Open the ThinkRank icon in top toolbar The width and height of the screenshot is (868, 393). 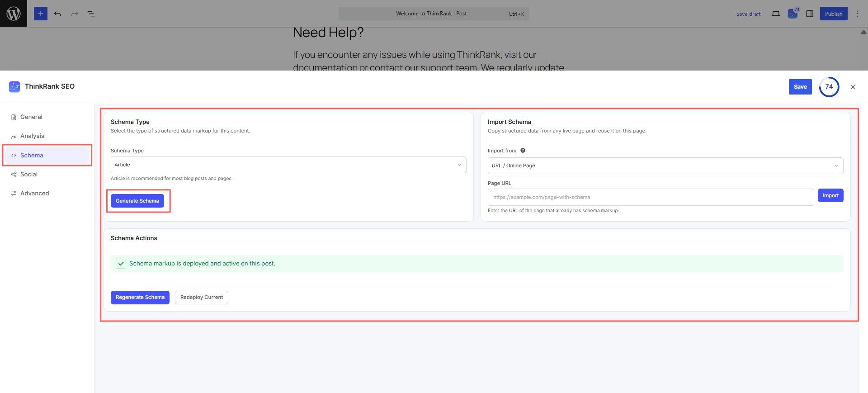pyautogui.click(x=793, y=14)
